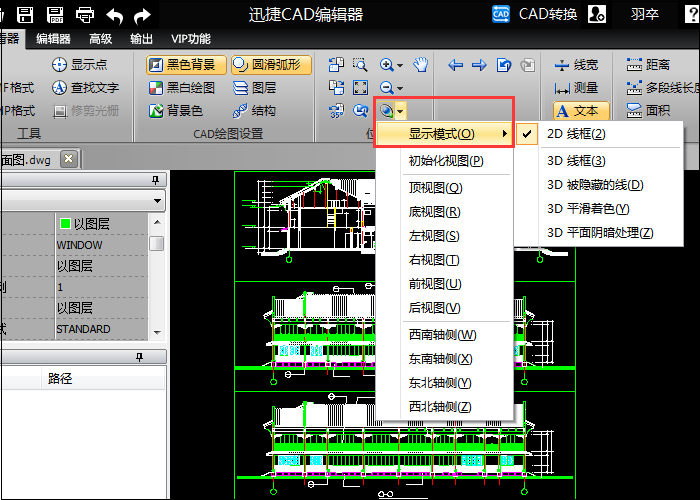Select the pan hand tool

click(421, 65)
